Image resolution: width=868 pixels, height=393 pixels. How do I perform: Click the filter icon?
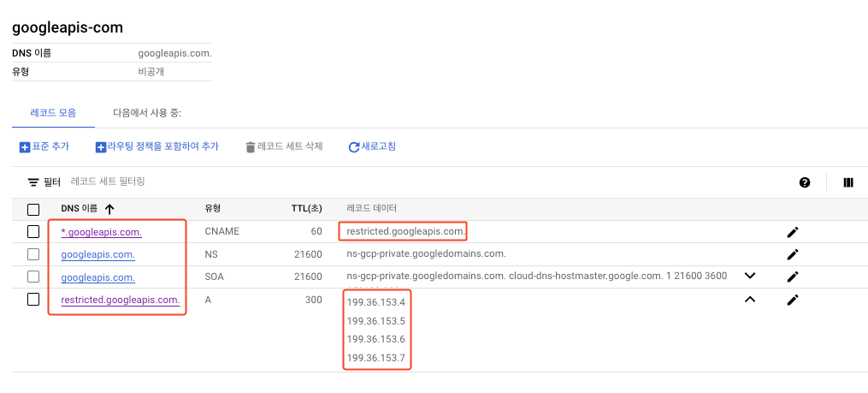click(x=33, y=182)
